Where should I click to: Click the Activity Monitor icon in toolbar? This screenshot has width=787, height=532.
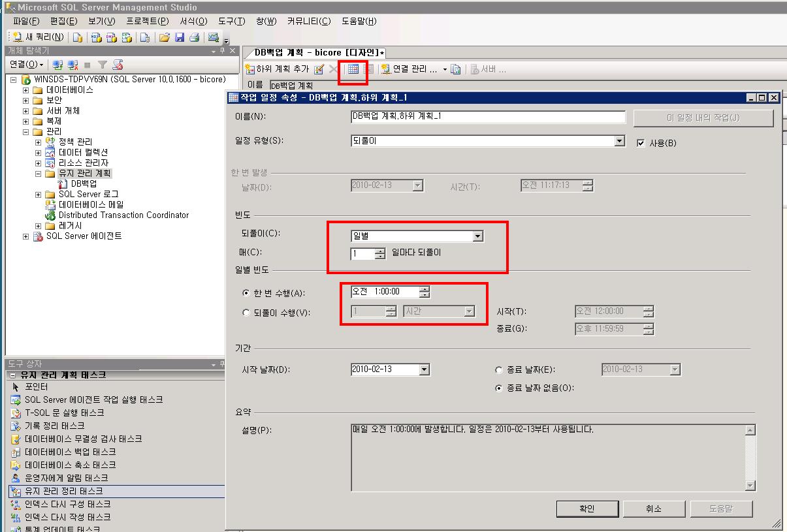[213, 37]
